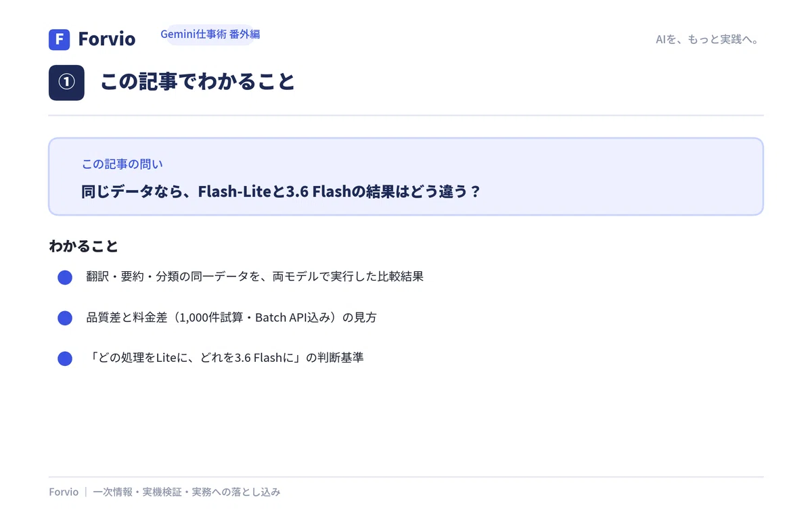
Task: Click the Flash-Lite vs 3.6 Flash question text
Action: click(281, 191)
